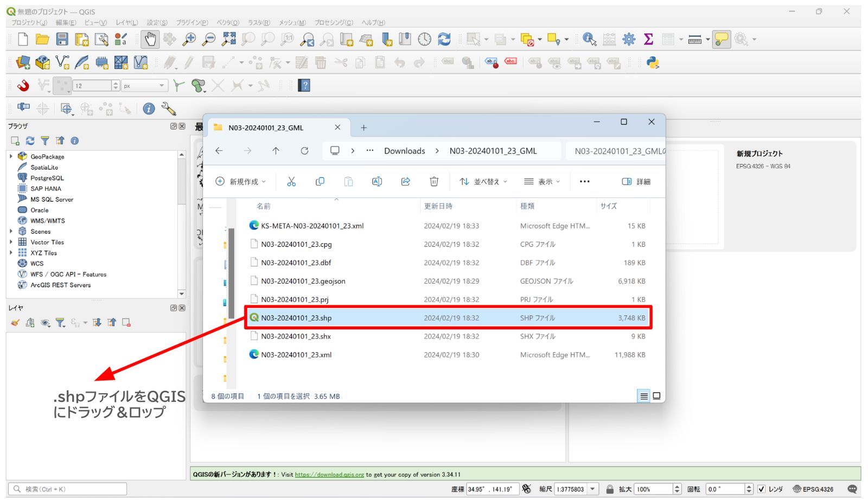
Task: Open the Python console
Action: (x=653, y=63)
